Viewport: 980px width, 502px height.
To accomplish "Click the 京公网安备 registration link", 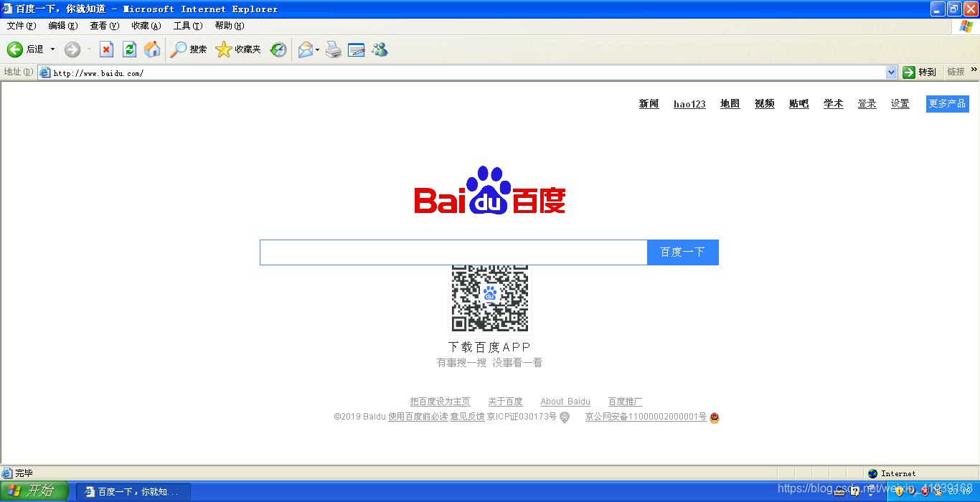I will tap(646, 417).
